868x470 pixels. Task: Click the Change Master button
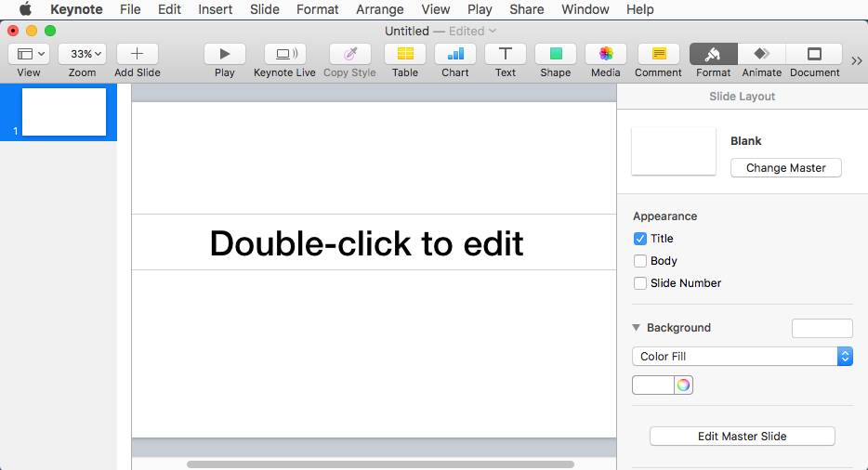point(786,168)
